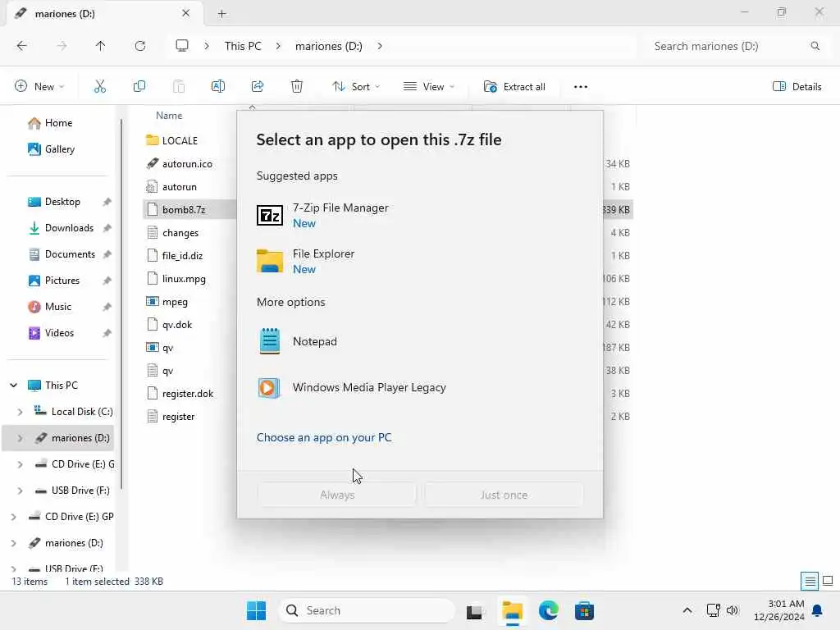
Task: Switch to large thumbnails view icon
Action: point(828,582)
